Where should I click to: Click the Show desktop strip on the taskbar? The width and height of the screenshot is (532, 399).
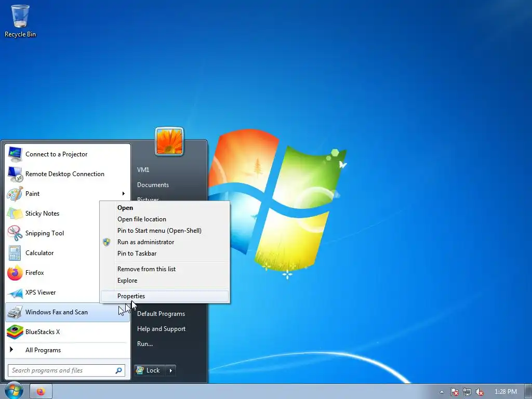[528, 392]
